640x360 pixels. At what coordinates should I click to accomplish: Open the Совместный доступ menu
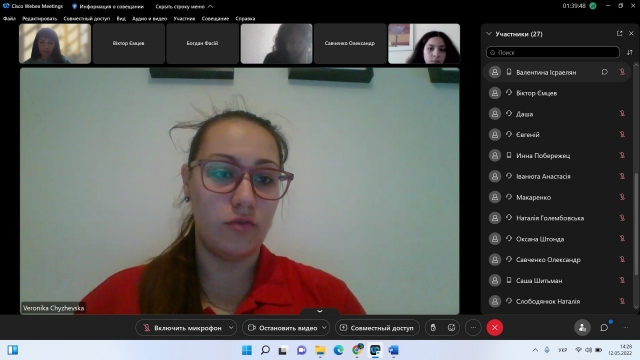pyautogui.click(x=87, y=18)
